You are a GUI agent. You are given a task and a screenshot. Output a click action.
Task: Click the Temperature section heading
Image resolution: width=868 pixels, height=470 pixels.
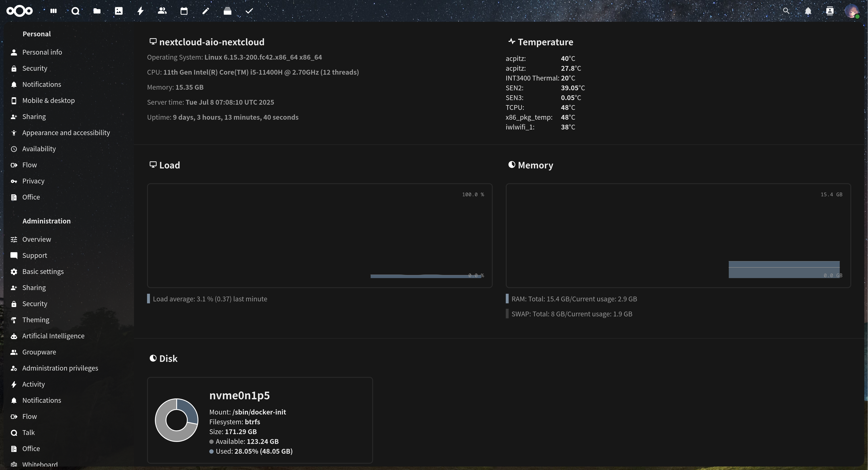click(545, 42)
